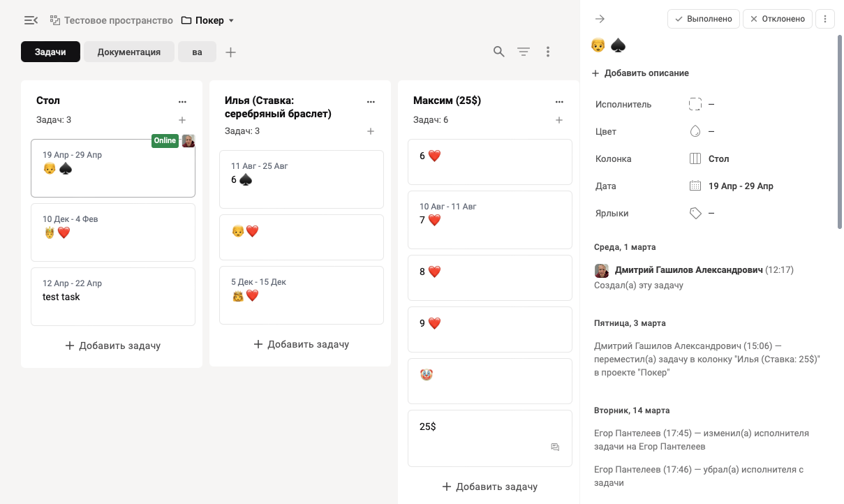Open board search with the magnifier icon

(x=499, y=52)
